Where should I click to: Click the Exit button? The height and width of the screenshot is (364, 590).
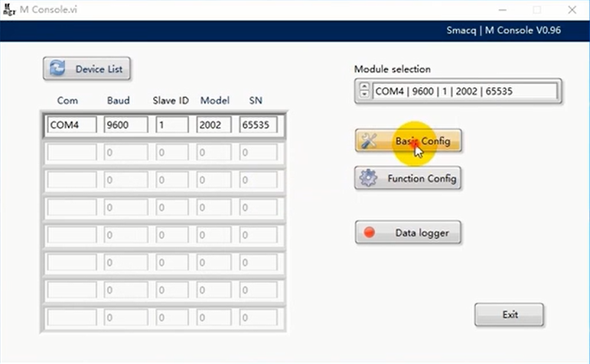509,314
